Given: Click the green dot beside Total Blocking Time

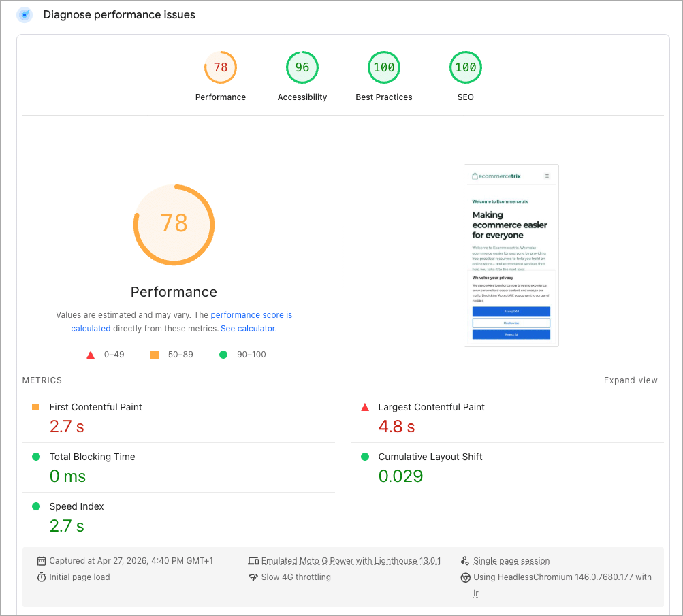Looking at the screenshot, I should (36, 457).
